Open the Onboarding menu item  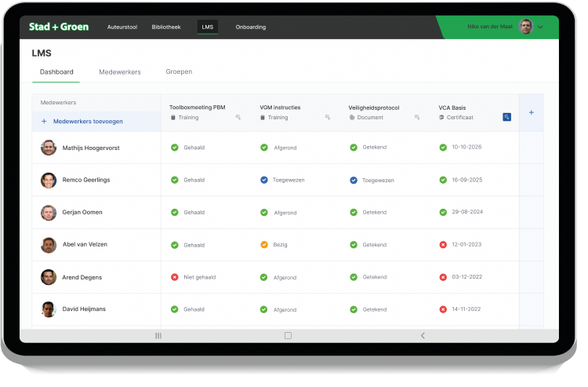[251, 27]
